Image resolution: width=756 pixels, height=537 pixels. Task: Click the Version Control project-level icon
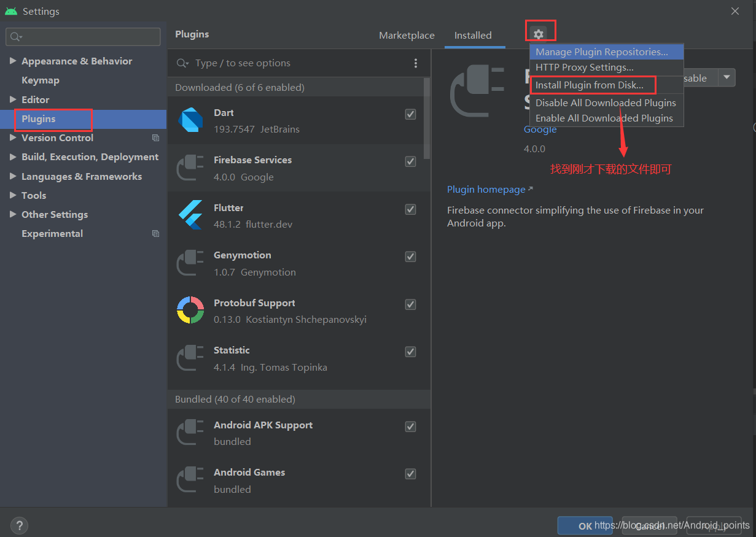pyautogui.click(x=155, y=138)
